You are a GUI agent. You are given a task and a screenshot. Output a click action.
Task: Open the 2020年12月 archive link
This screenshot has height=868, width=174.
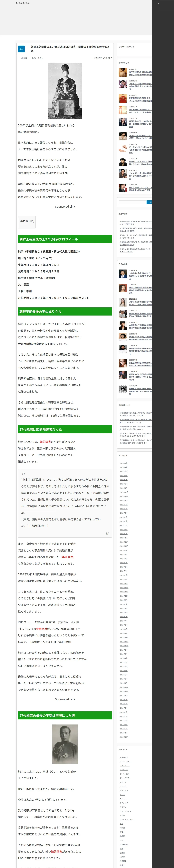[x=124, y=587]
